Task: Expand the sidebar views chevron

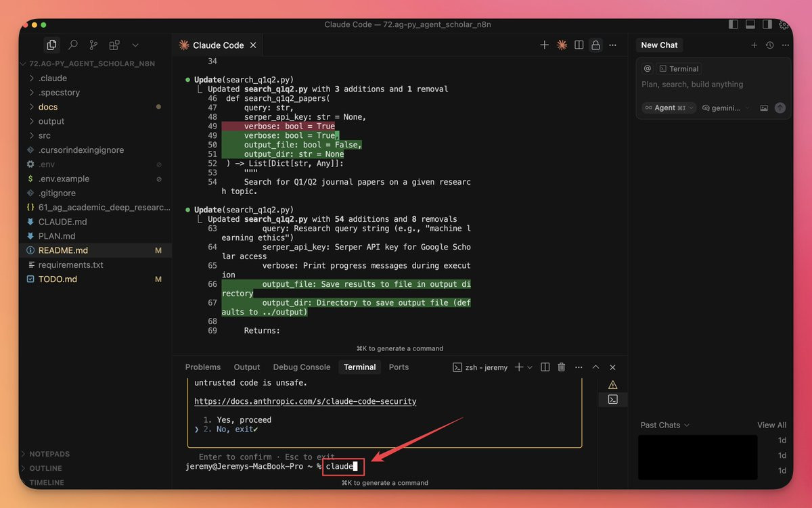Action: tap(135, 45)
